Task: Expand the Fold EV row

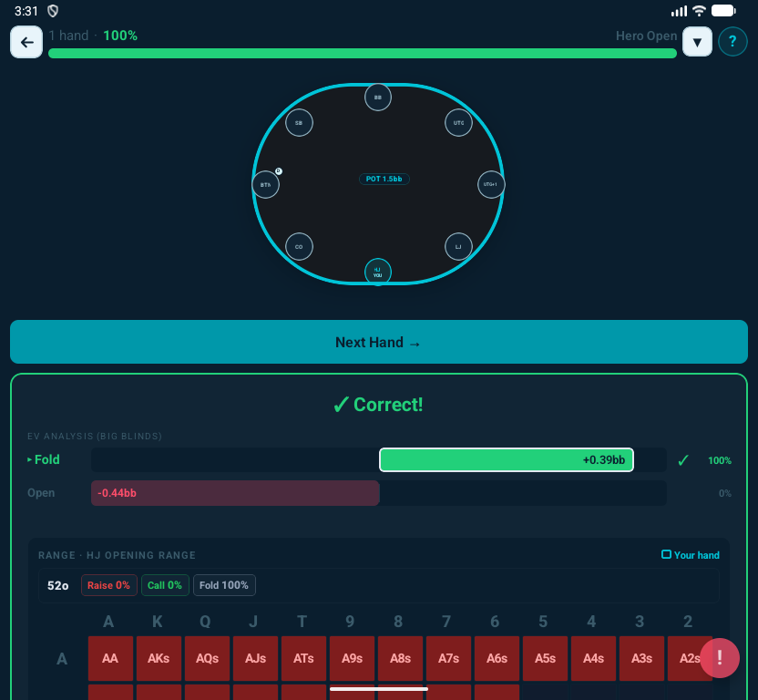Action: click(x=43, y=460)
